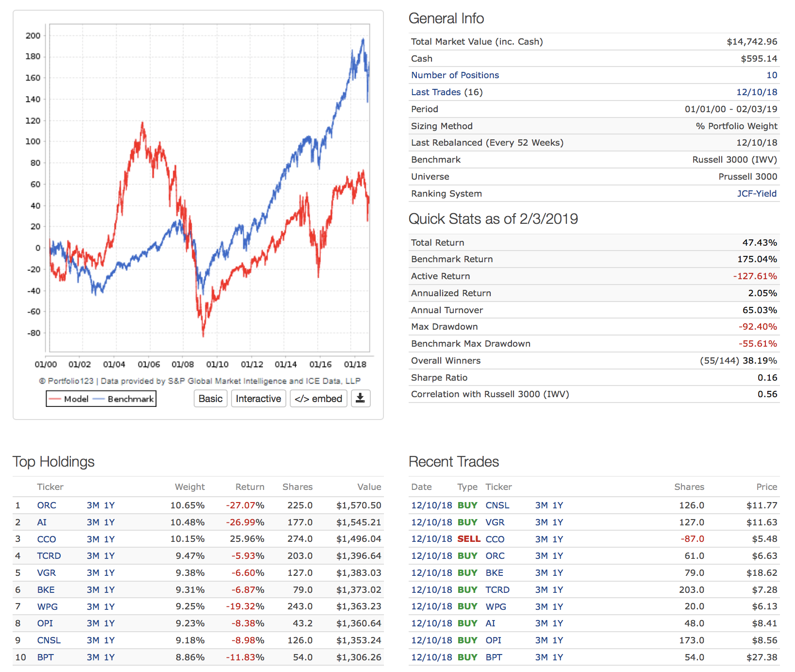Image resolution: width=795 pixels, height=672 pixels.
Task: Open TCRD ticker in Top Holdings
Action: point(49,556)
